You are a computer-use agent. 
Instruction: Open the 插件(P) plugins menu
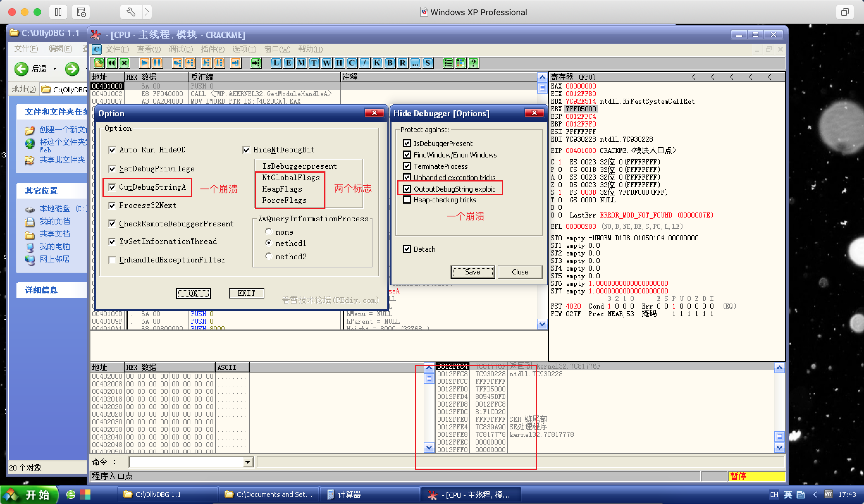coord(213,49)
